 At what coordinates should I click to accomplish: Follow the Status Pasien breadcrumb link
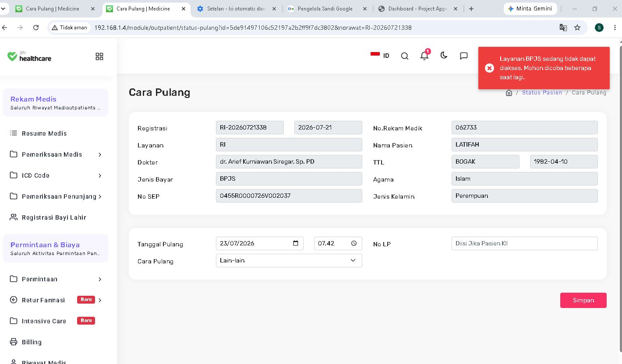pyautogui.click(x=542, y=93)
